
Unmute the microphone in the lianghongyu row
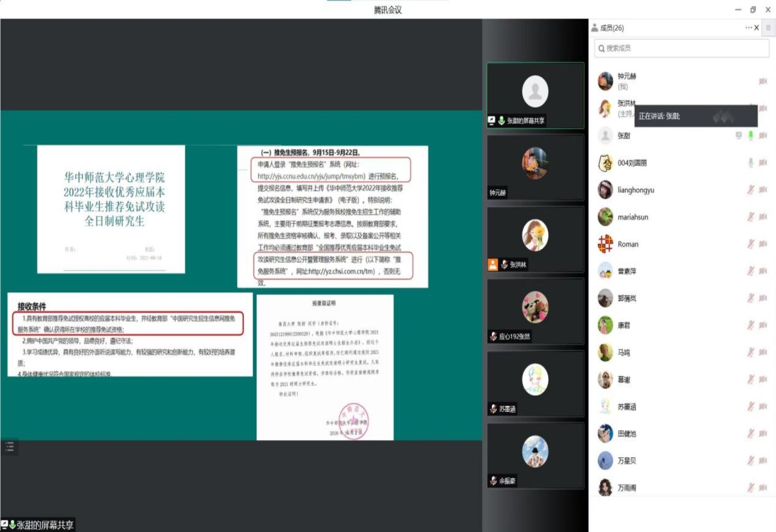(751, 189)
